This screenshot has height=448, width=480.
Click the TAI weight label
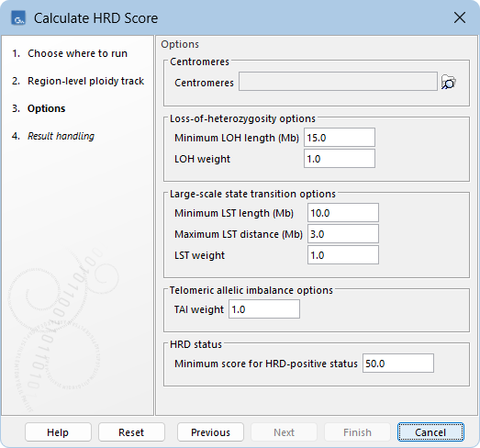click(x=199, y=309)
